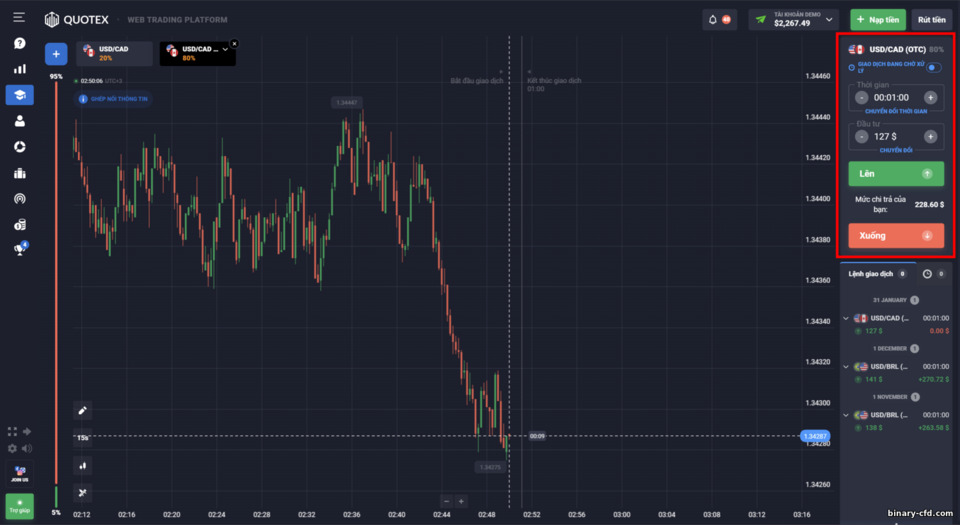Screen dimensions: 960x525
Task: Click the 95% sentiment label
Action: [x=56, y=76]
